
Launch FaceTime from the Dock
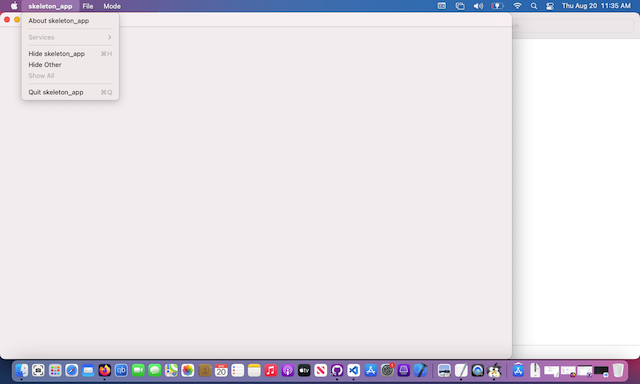point(138,371)
